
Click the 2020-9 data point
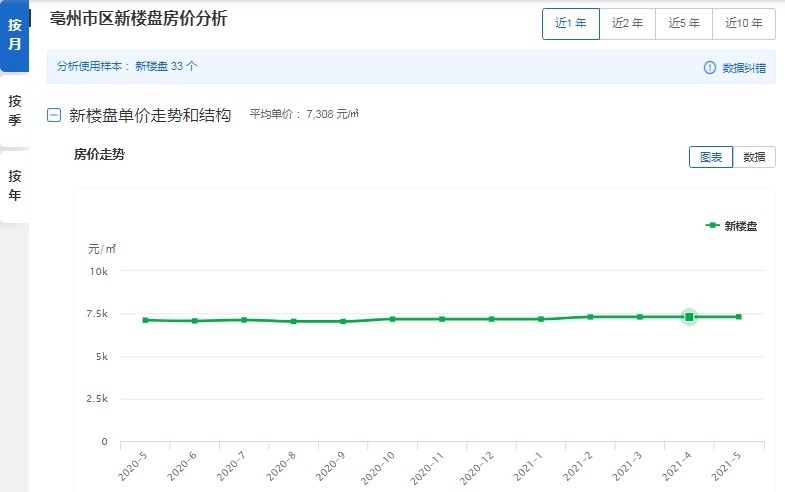(x=343, y=321)
